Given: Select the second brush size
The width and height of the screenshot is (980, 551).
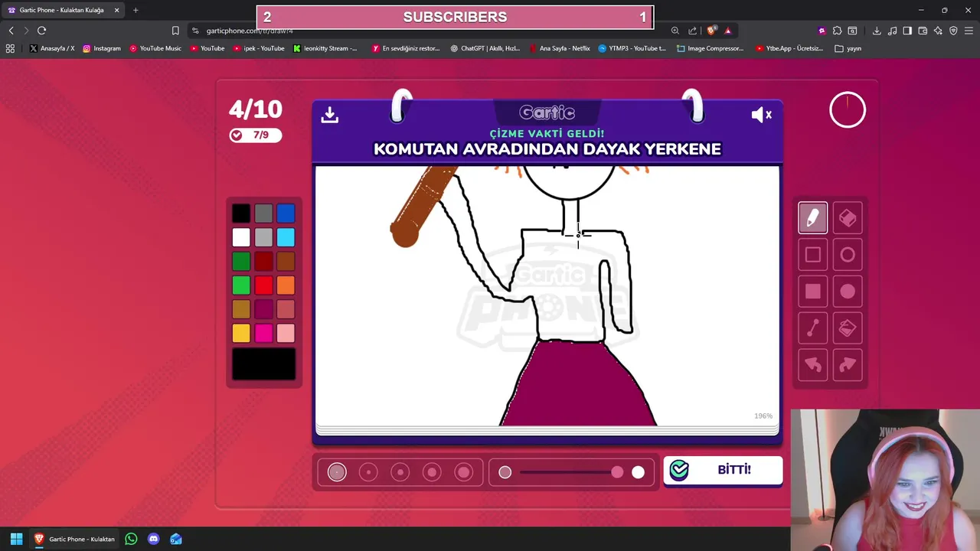Looking at the screenshot, I should 368,472.
